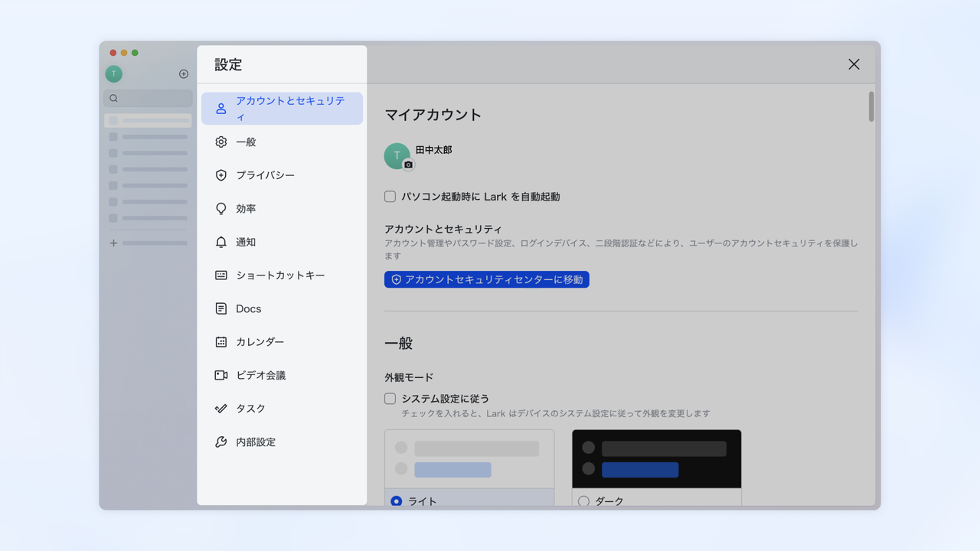The height and width of the screenshot is (551, 980).
Task: Check システム設定に従う option
Action: coord(390,398)
